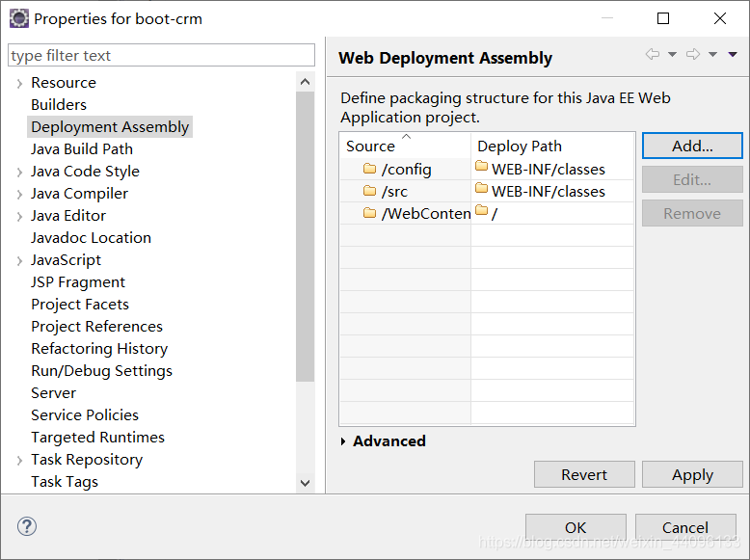Image resolution: width=750 pixels, height=560 pixels.
Task: Open the Project Facets page
Action: point(80,305)
